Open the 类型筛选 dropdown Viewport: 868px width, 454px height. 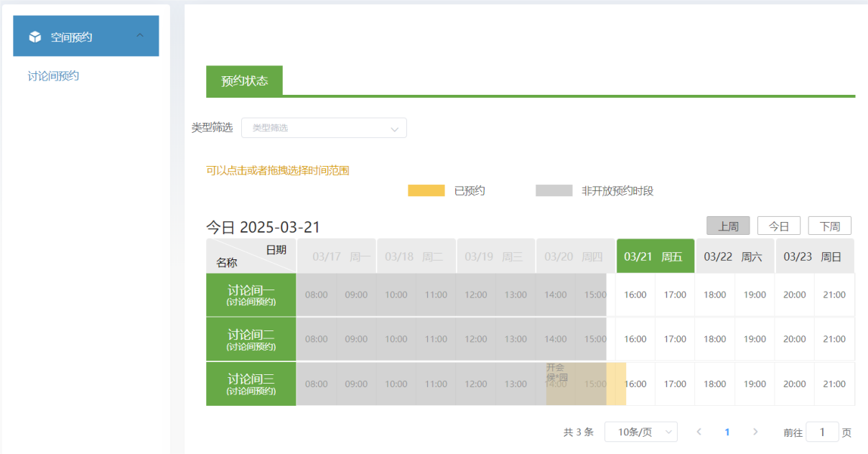(324, 128)
